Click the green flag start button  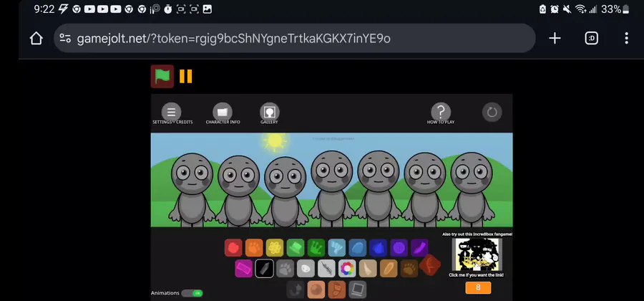pos(162,77)
